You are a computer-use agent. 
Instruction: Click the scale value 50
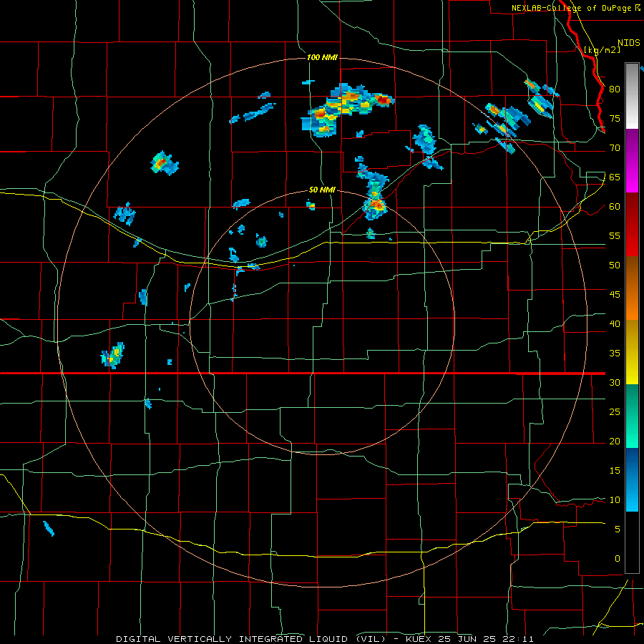(615, 265)
